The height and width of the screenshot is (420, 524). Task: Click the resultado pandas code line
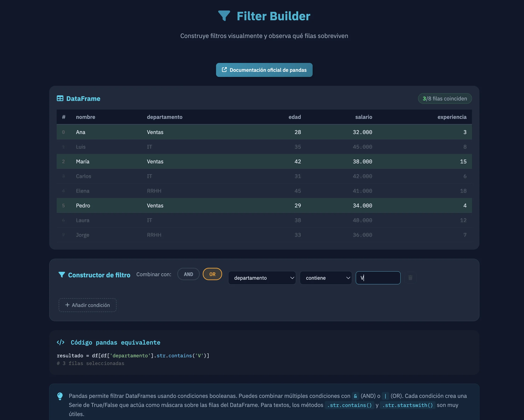click(x=133, y=356)
